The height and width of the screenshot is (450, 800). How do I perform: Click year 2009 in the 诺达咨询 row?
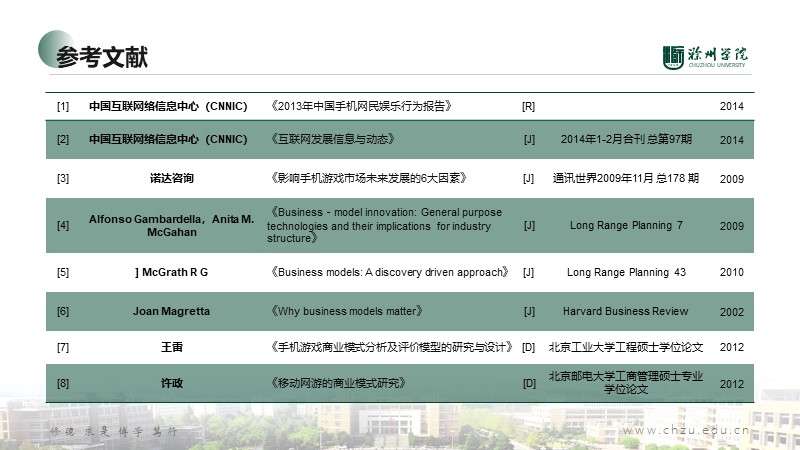732,179
